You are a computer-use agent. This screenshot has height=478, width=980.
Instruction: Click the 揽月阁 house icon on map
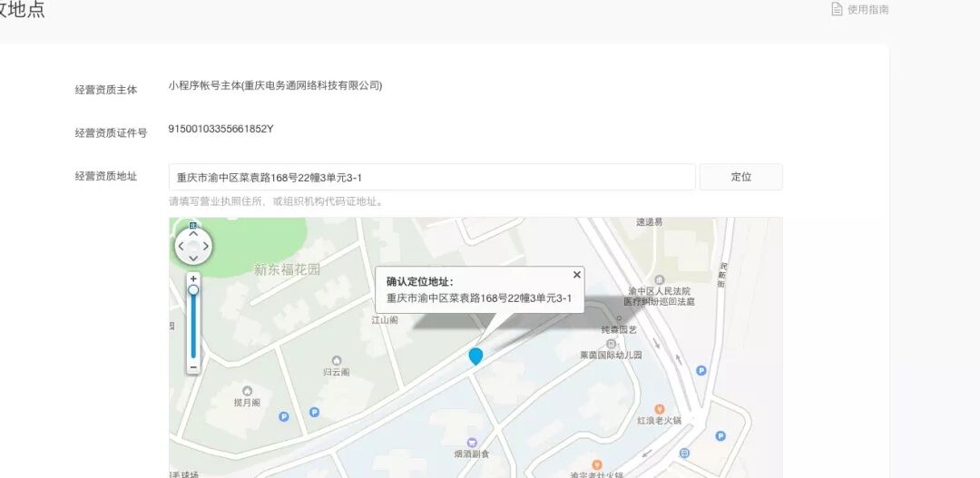[x=247, y=391]
